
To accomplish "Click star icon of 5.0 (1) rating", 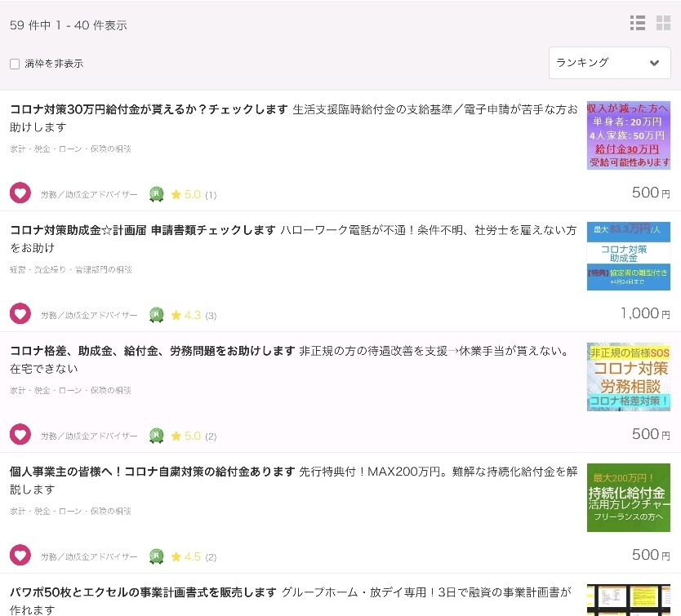I will 176,194.
